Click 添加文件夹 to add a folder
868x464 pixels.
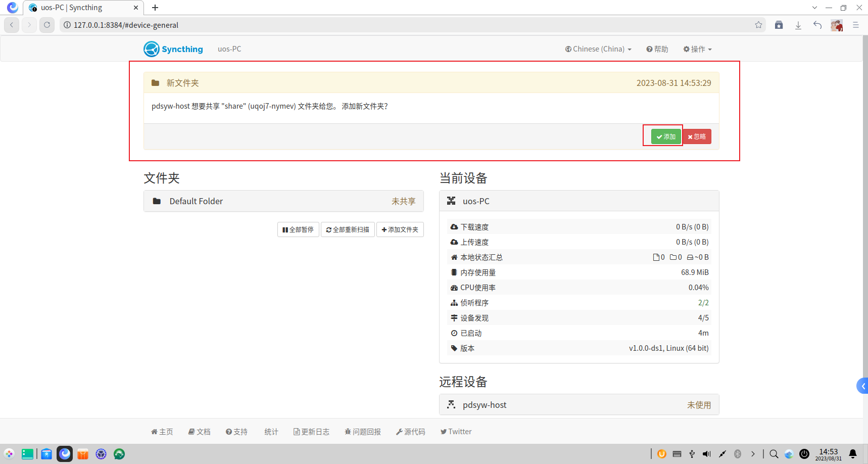[400, 229]
